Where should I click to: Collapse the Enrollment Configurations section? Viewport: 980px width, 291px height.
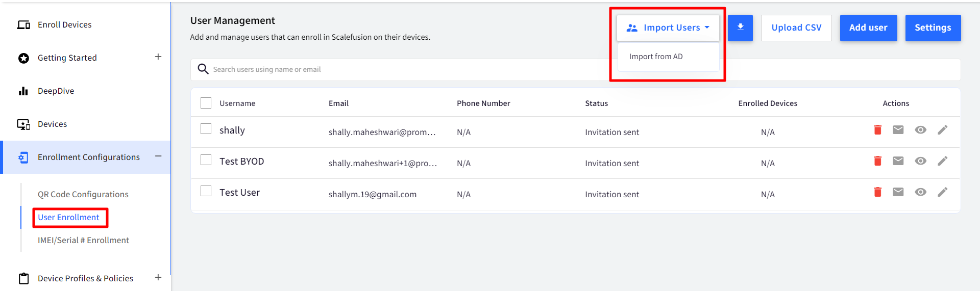click(x=158, y=156)
